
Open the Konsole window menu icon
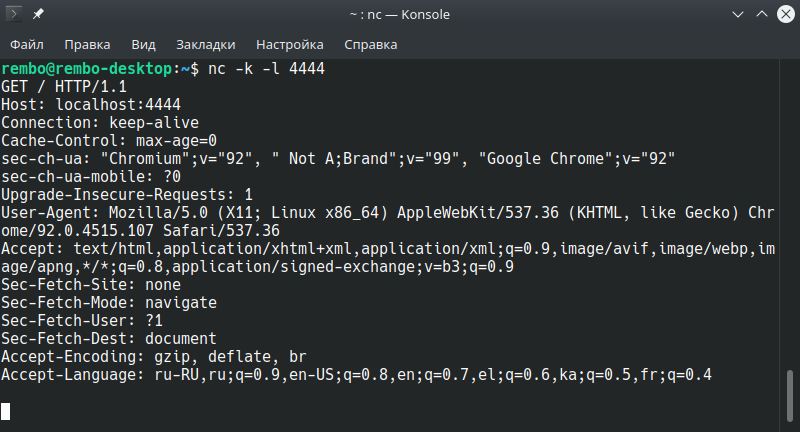[14, 14]
